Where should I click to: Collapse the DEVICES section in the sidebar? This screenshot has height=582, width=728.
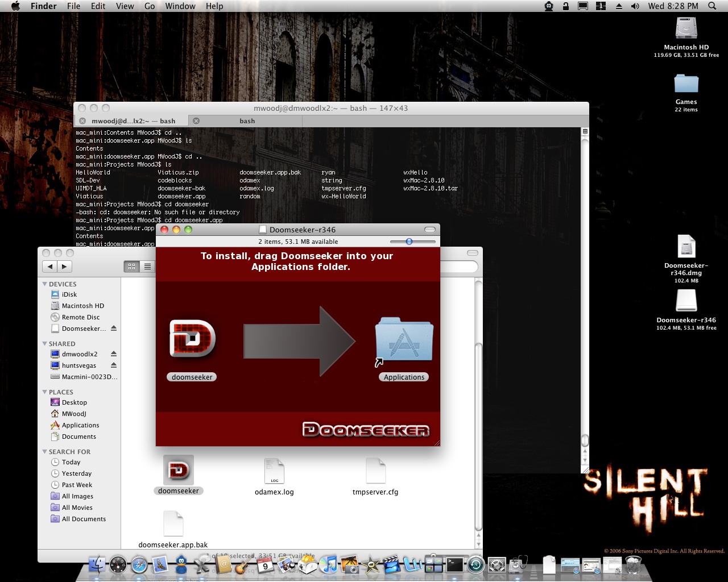pos(45,284)
